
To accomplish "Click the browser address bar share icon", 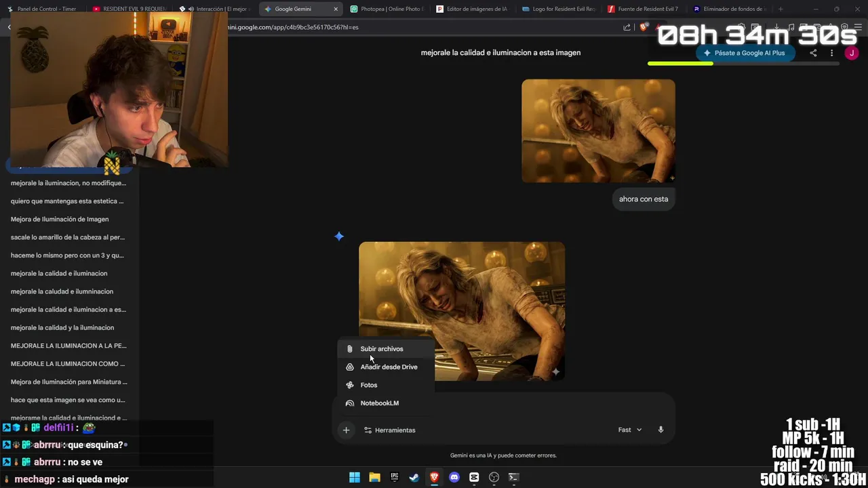I will pyautogui.click(x=627, y=27).
